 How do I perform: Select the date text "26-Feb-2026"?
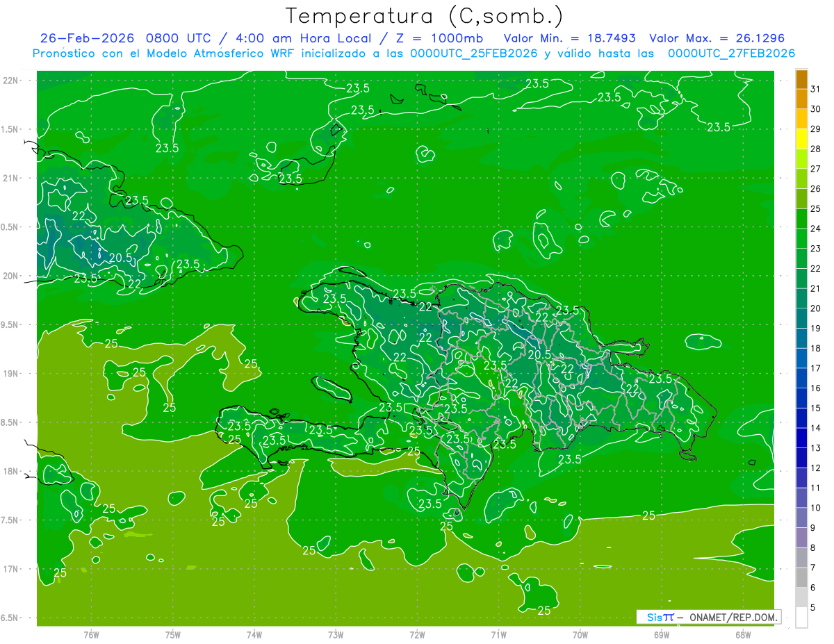click(x=88, y=38)
